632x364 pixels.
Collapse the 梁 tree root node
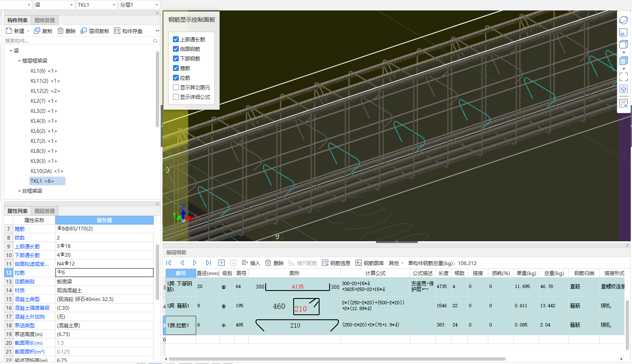11,51
